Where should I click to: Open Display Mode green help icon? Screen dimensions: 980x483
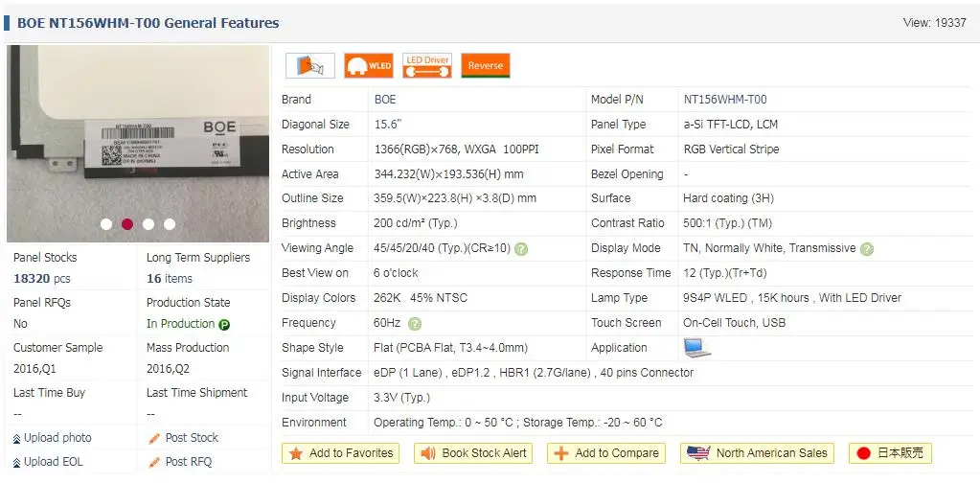(866, 248)
